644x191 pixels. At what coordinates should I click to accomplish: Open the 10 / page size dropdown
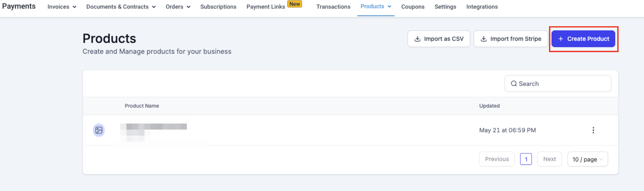pyautogui.click(x=588, y=159)
